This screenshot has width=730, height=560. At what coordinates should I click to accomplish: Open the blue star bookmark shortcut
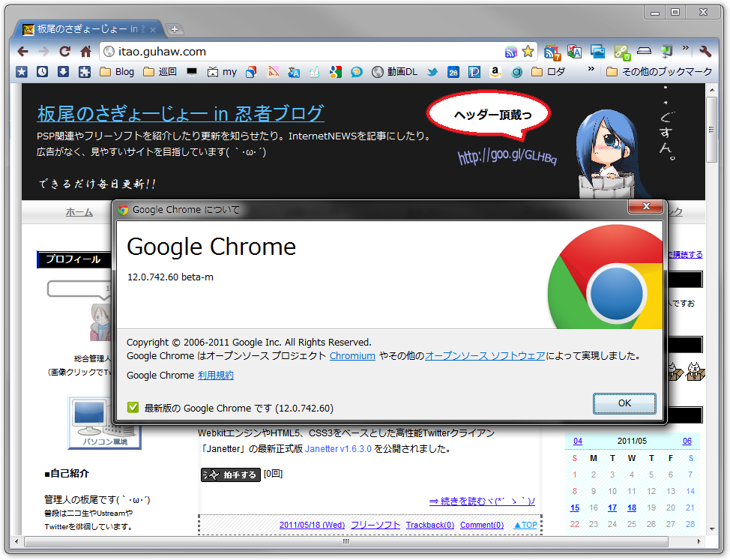tap(22, 72)
